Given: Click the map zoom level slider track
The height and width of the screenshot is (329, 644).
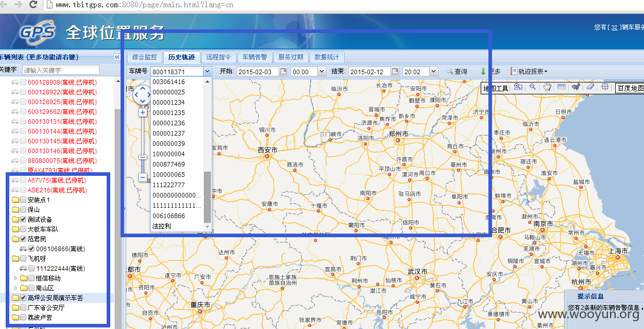Looking at the screenshot, I should tap(143, 144).
